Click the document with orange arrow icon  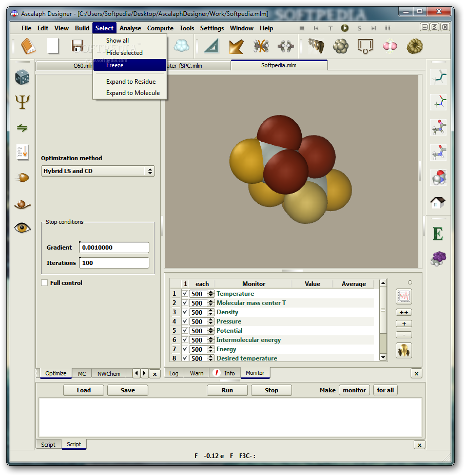23,152
